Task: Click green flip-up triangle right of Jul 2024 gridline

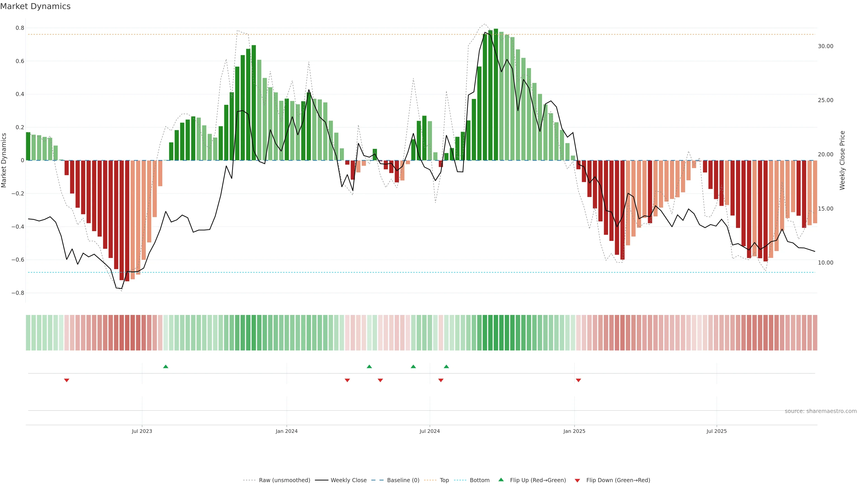Action: (x=446, y=366)
